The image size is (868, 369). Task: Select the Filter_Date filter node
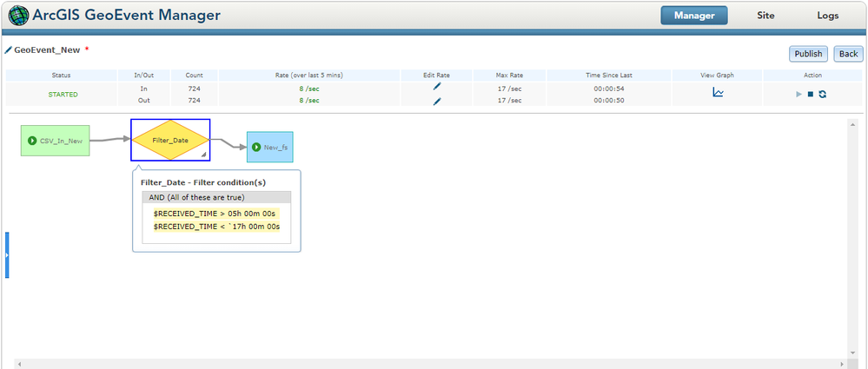click(170, 140)
